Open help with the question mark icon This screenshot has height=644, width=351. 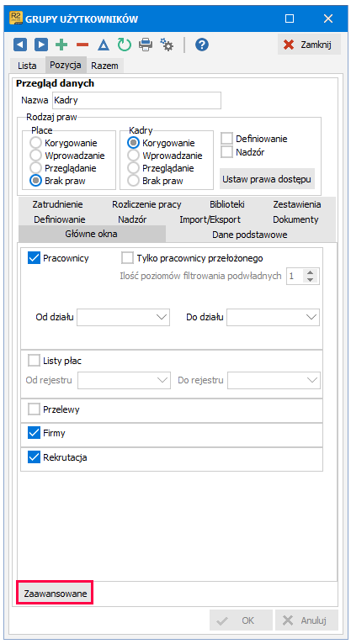(x=202, y=45)
